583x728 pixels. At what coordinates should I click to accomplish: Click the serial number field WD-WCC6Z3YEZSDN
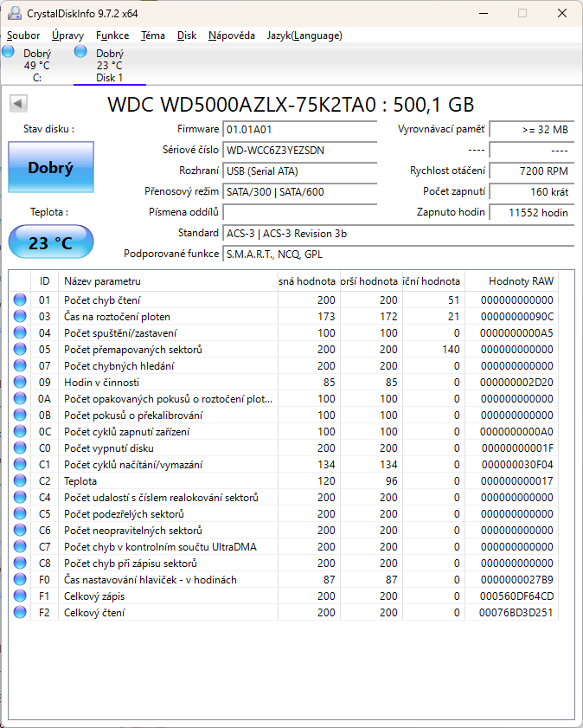[x=299, y=151]
